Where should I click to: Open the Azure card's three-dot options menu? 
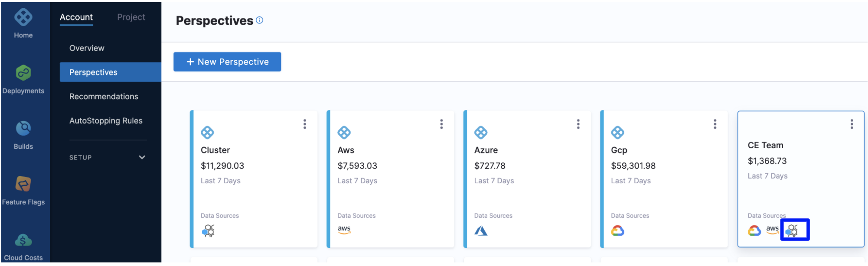578,124
